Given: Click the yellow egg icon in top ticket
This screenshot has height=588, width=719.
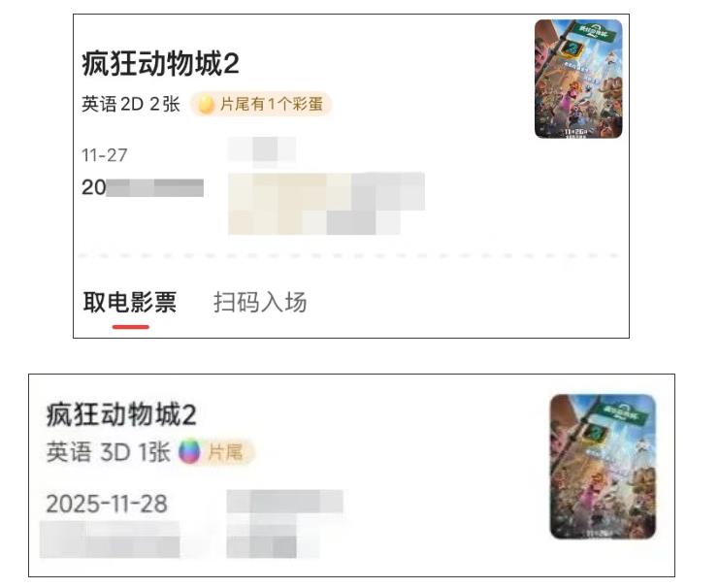Looking at the screenshot, I should click(206, 105).
